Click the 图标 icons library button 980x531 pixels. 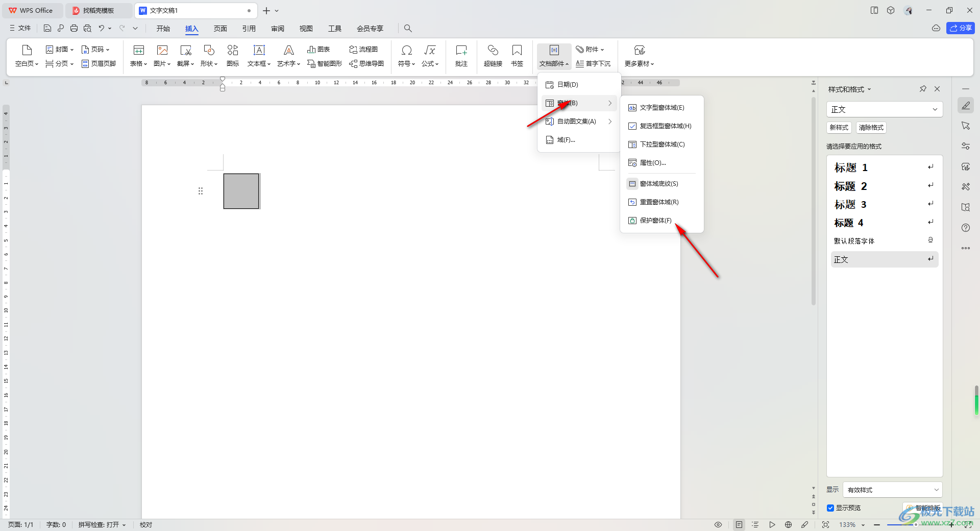click(x=233, y=56)
